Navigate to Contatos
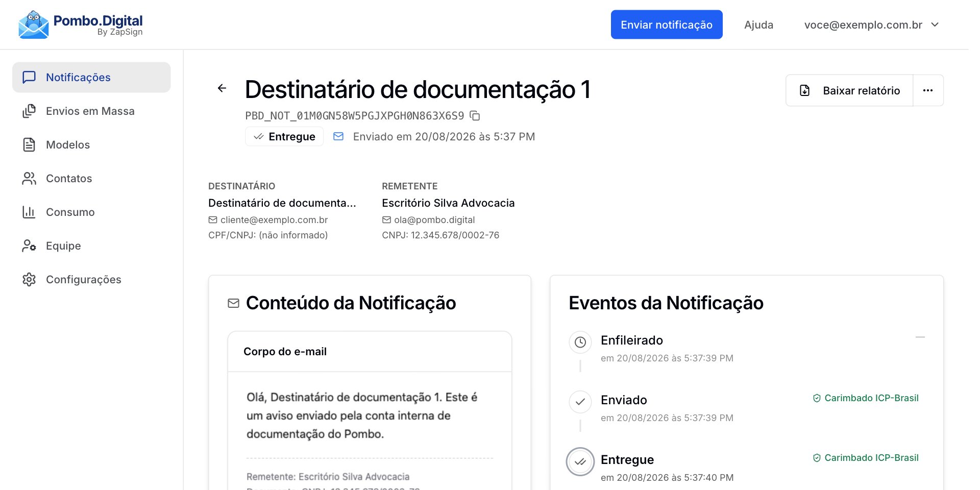 coord(91,178)
